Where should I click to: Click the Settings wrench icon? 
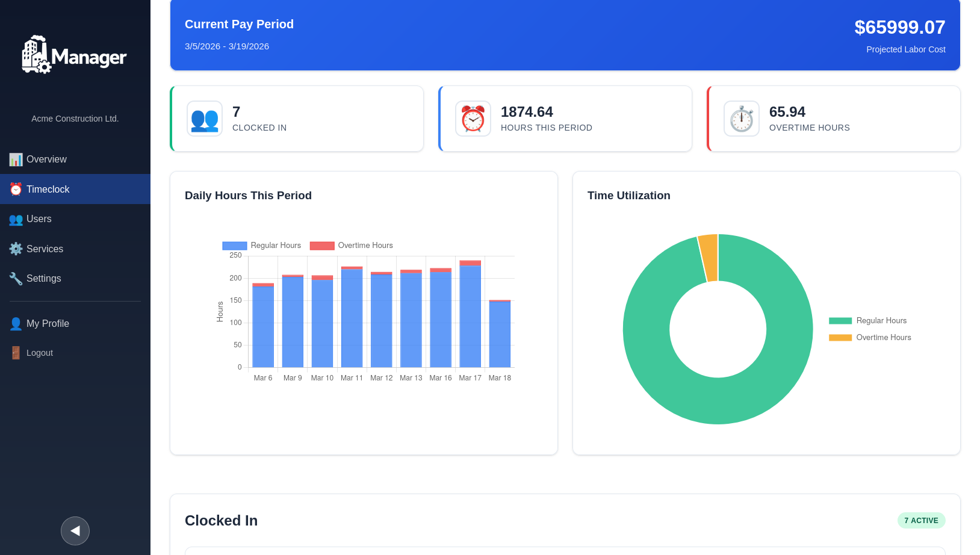(16, 279)
